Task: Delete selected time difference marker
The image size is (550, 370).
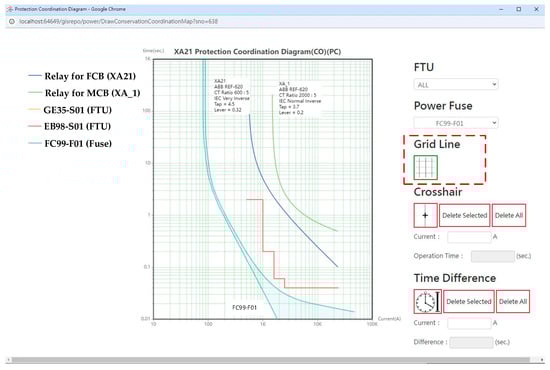Action: pyautogui.click(x=469, y=301)
